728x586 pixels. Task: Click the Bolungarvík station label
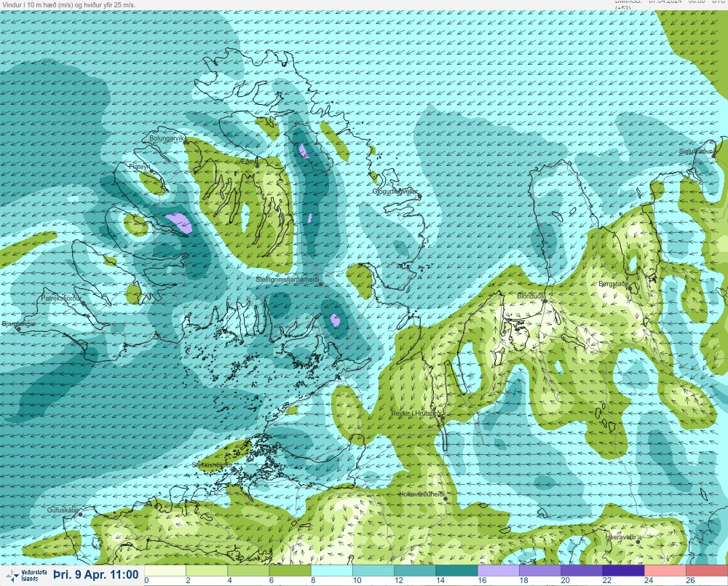coord(167,138)
